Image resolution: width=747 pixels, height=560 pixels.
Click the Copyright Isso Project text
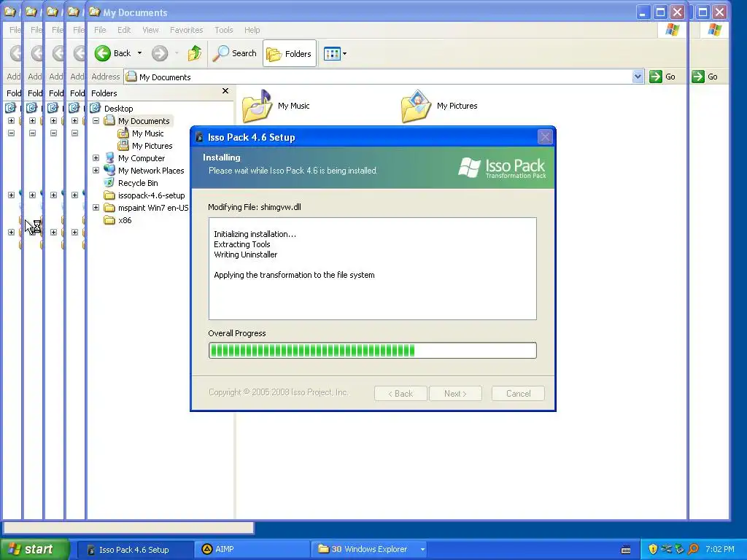(x=278, y=392)
